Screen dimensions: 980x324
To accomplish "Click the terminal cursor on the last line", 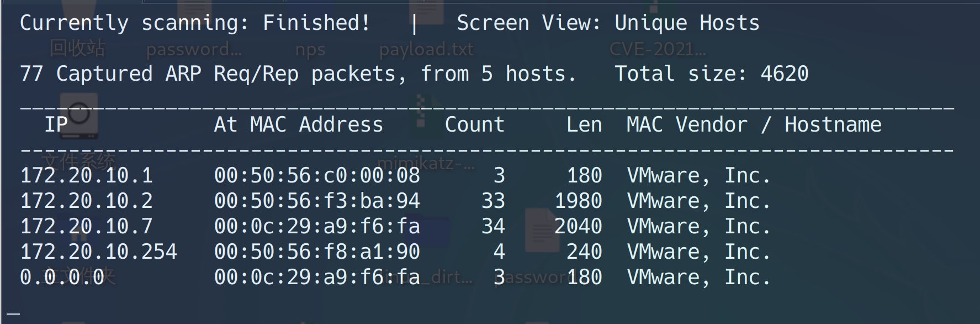I will point(13,314).
